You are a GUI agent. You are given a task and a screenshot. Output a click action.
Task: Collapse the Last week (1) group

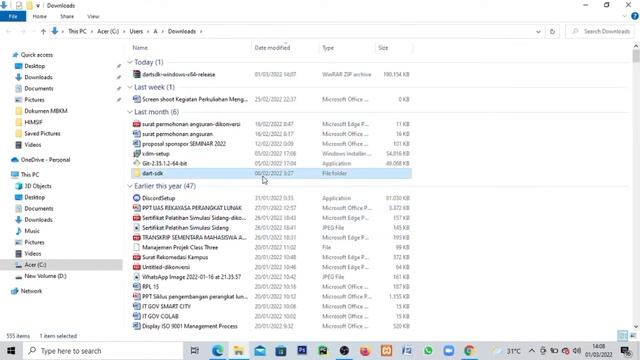coord(130,87)
